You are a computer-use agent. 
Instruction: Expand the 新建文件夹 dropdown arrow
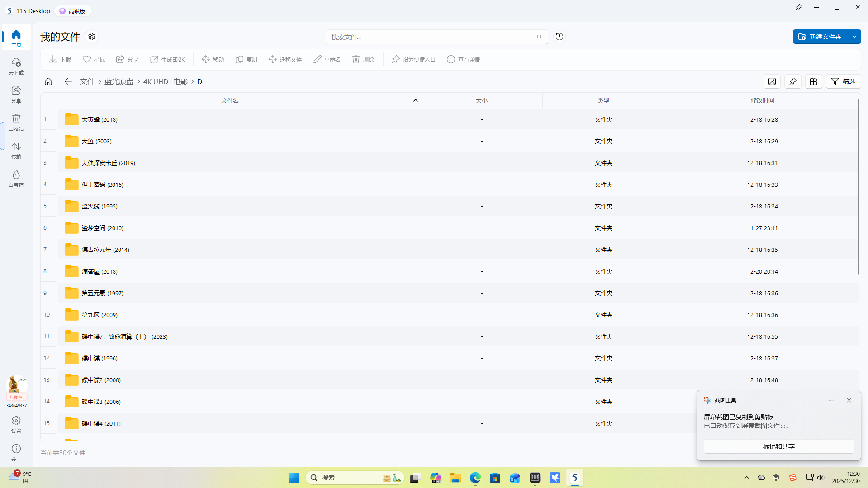coord(854,37)
